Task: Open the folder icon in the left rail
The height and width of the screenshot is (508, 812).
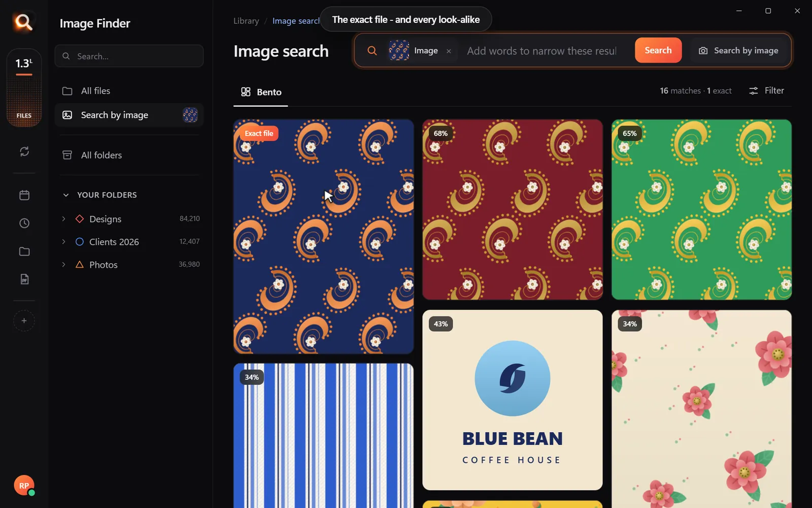Action: [24, 251]
